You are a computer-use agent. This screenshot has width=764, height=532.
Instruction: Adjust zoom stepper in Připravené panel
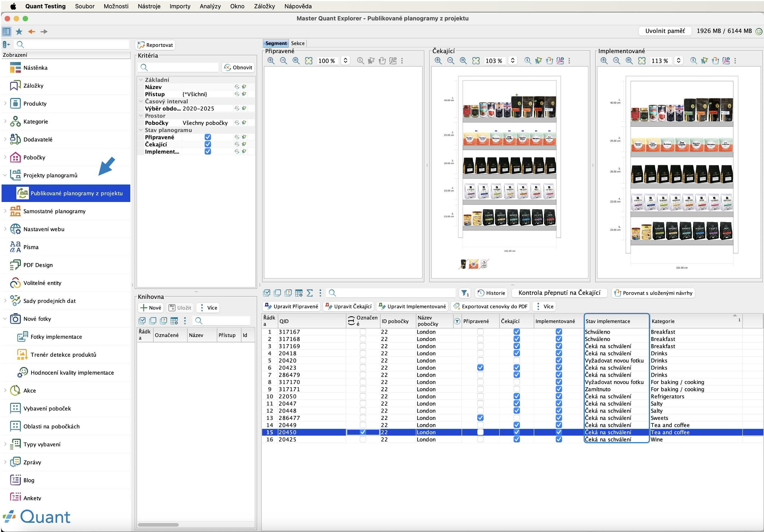pos(345,61)
